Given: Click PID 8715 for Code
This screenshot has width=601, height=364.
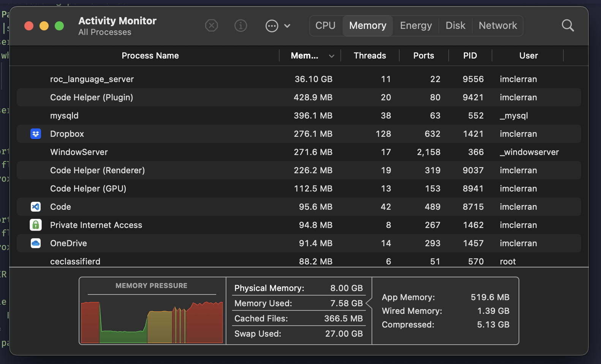Looking at the screenshot, I should point(473,207).
